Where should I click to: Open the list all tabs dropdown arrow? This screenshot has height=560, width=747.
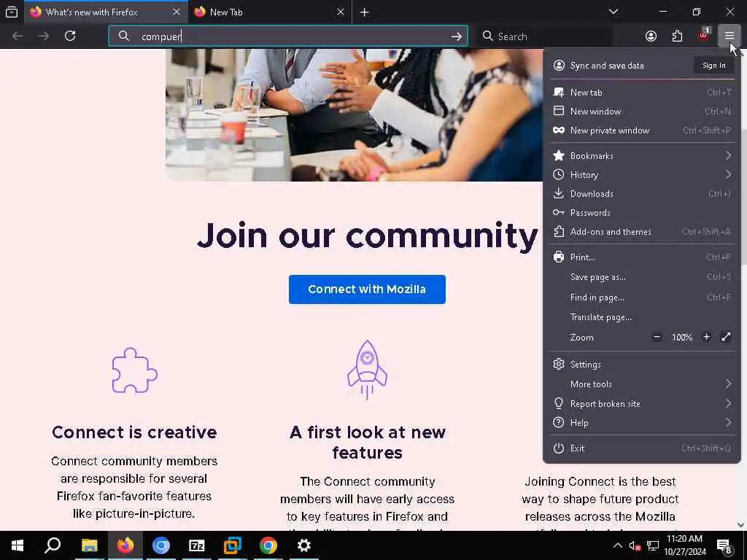tap(613, 12)
